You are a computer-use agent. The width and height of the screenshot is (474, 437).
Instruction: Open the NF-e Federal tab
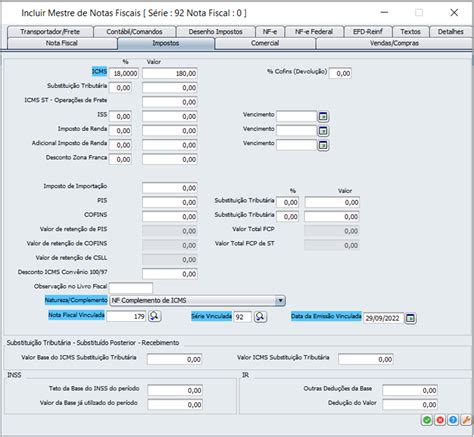[x=314, y=32]
